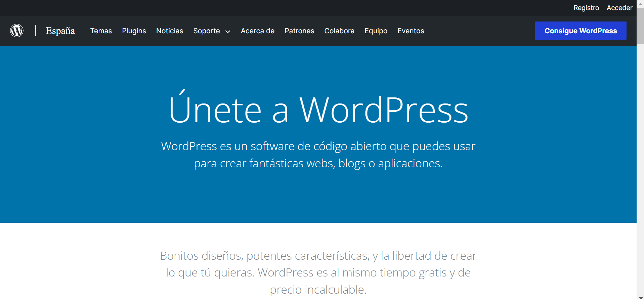Navigate to Patrones
The width and height of the screenshot is (644, 299).
pyautogui.click(x=299, y=31)
